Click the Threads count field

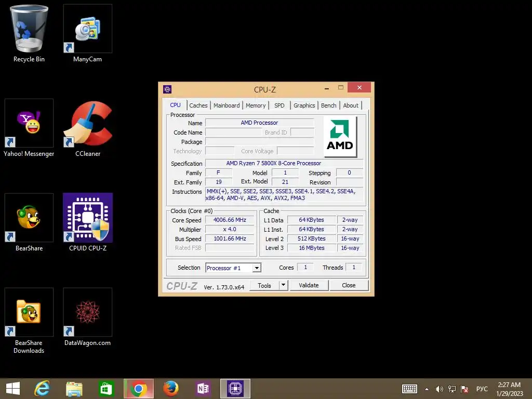coord(354,268)
